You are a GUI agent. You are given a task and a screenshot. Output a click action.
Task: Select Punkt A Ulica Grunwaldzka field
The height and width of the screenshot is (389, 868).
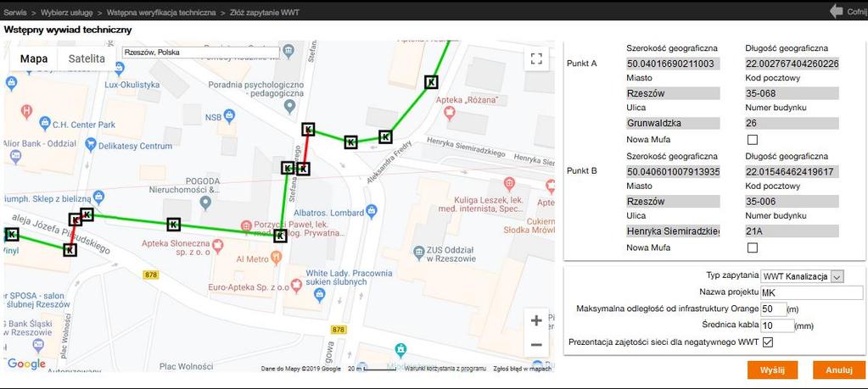673,123
